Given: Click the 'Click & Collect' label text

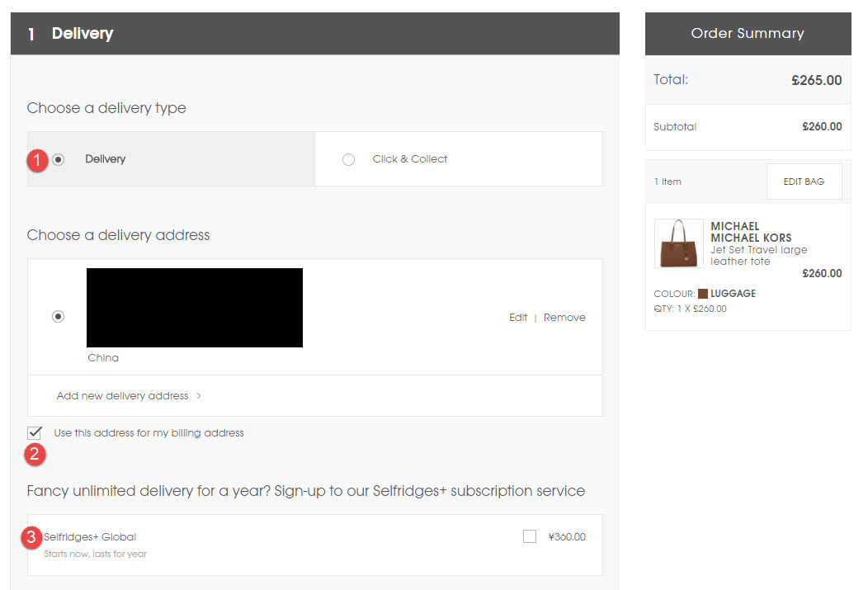Looking at the screenshot, I should click(409, 158).
